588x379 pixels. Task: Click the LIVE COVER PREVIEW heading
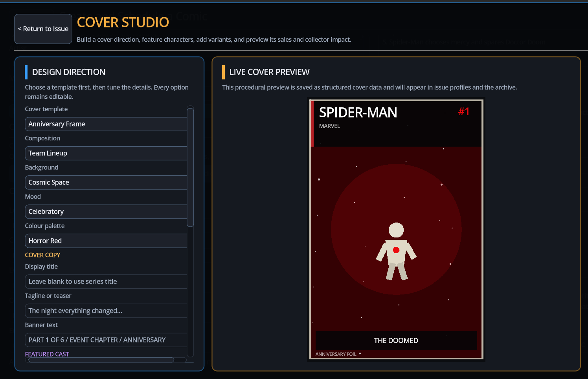270,72
